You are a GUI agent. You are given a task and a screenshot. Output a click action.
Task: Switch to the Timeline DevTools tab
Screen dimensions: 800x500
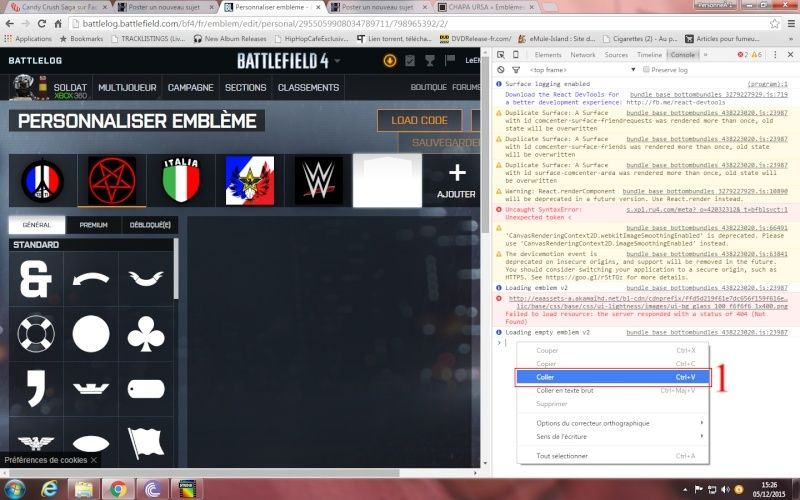pyautogui.click(x=649, y=55)
